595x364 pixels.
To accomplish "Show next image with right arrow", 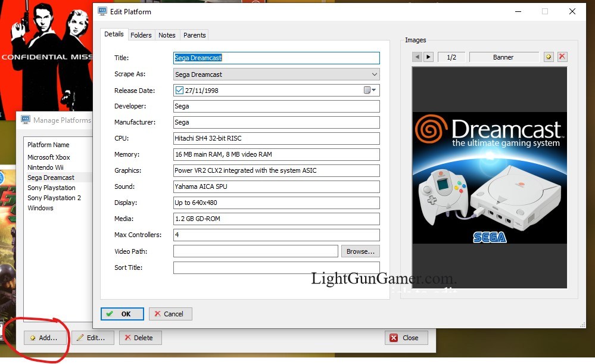I will [428, 57].
